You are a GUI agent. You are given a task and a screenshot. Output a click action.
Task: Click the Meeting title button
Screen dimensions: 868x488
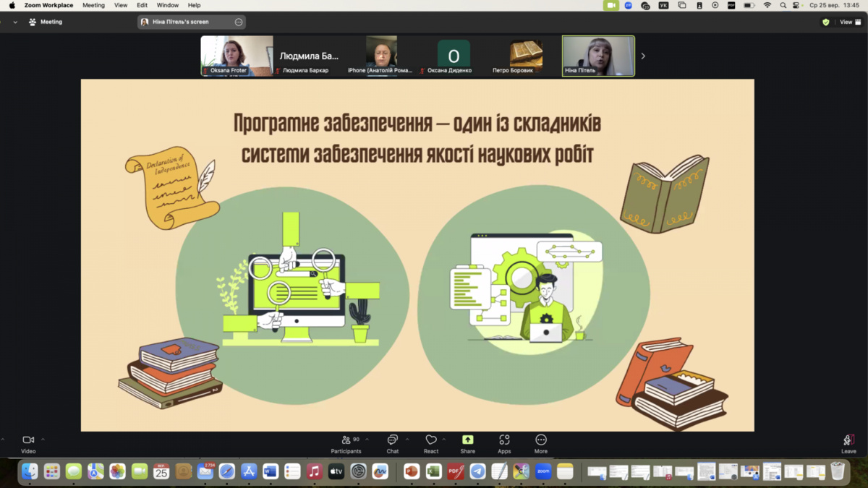tap(46, 22)
